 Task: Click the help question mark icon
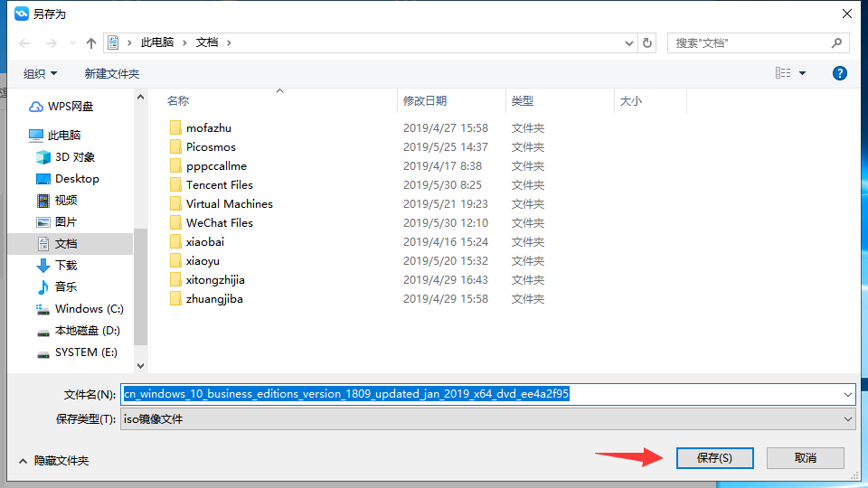(x=839, y=73)
